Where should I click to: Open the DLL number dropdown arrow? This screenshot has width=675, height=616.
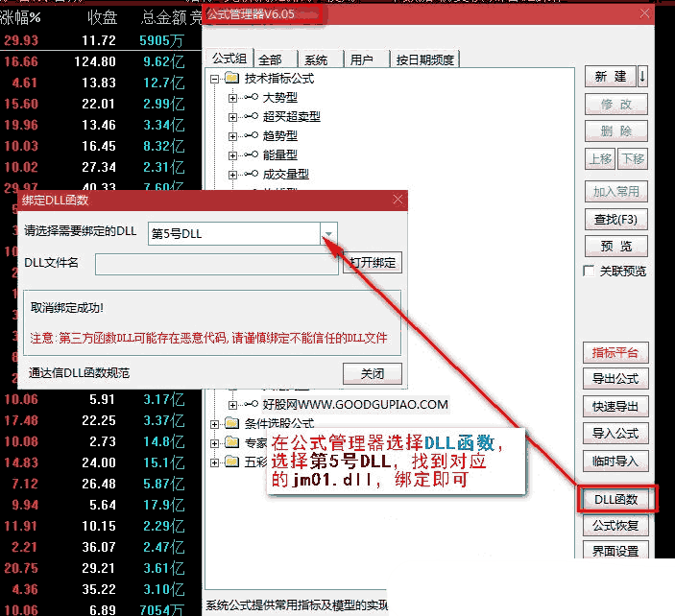pyautogui.click(x=328, y=233)
